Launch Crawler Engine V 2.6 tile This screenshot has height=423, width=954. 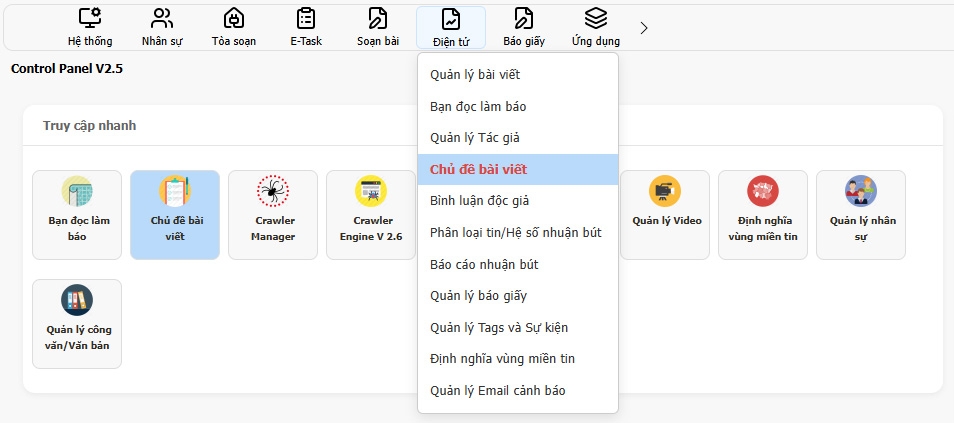(x=371, y=215)
